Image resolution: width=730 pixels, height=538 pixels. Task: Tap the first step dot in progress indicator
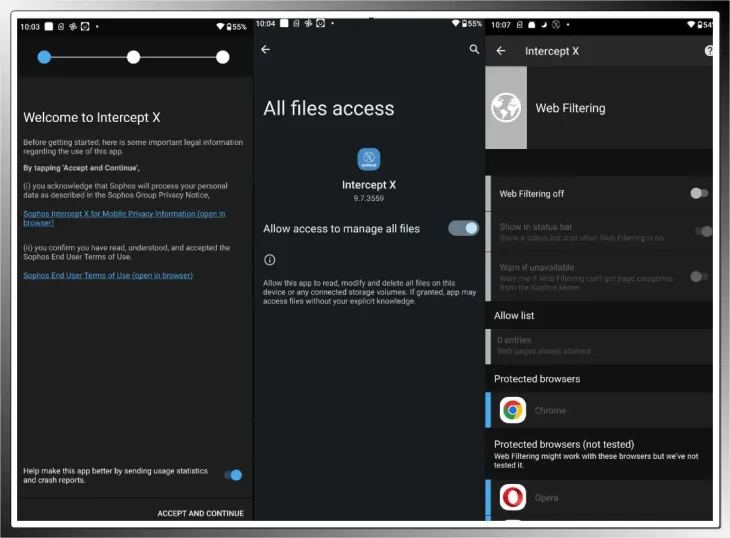[x=44, y=57]
